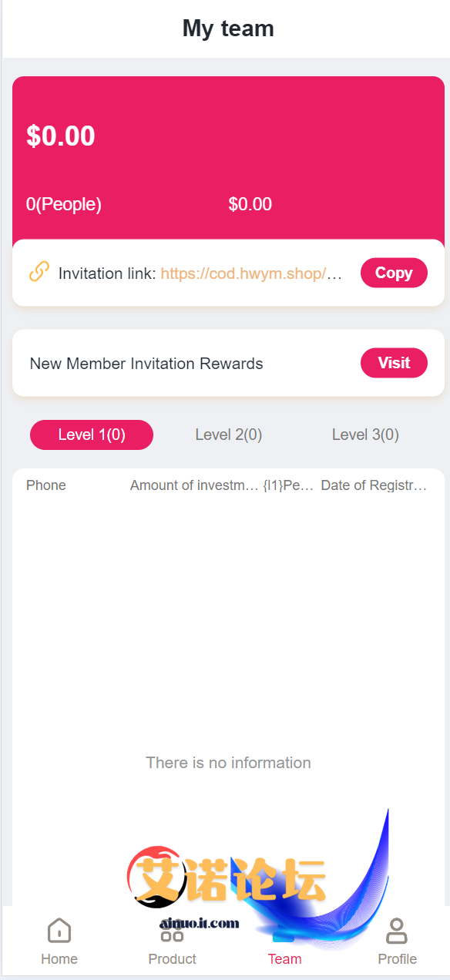This screenshot has height=980, width=450.
Task: Click the Home label in bottom bar
Action: point(59,959)
